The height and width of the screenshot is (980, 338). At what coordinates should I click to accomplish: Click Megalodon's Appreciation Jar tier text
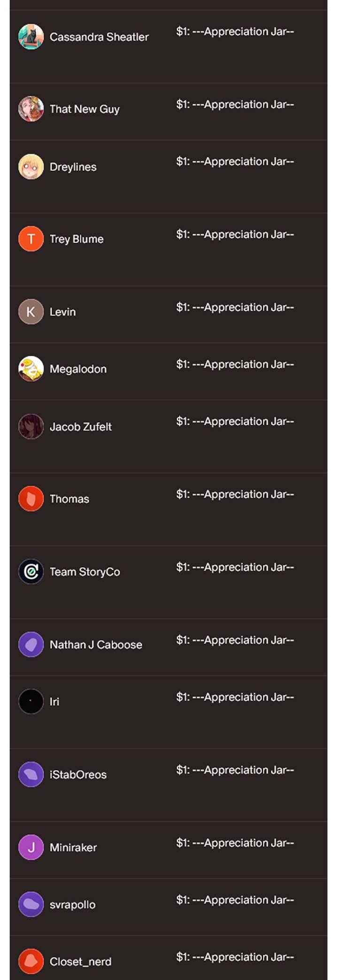[235, 364]
